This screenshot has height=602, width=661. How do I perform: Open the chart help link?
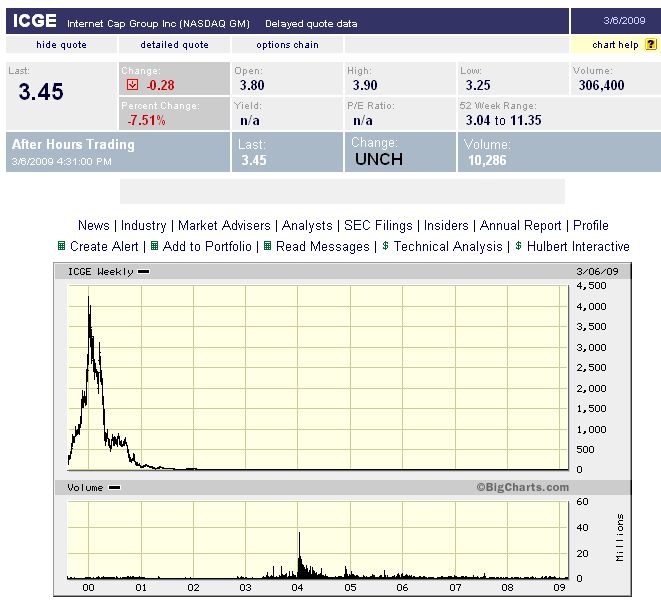click(x=615, y=45)
